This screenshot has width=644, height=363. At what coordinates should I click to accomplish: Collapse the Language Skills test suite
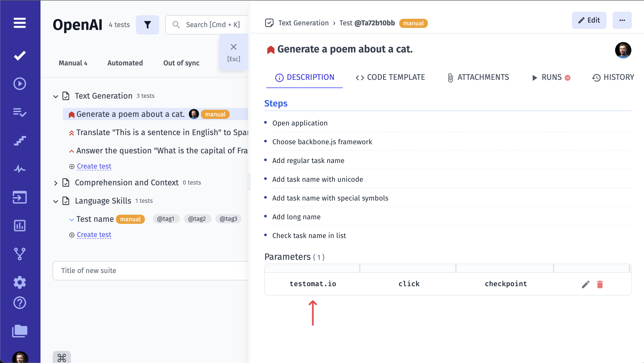click(x=56, y=201)
